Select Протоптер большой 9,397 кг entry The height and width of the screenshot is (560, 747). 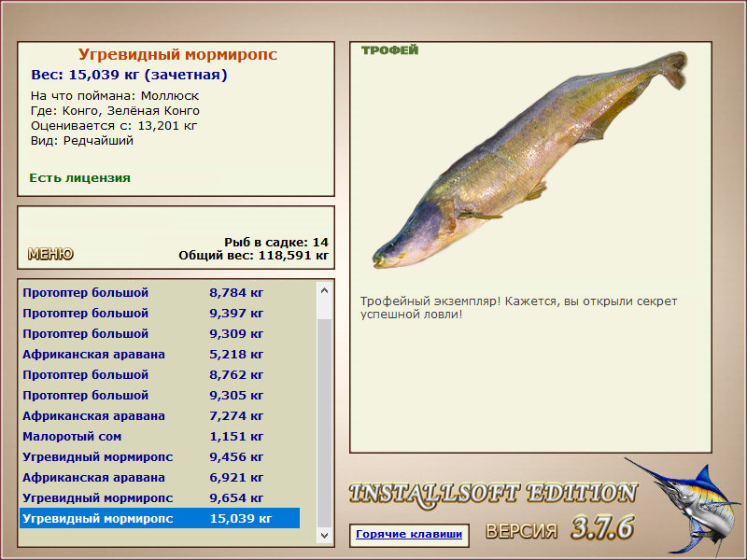click(x=160, y=313)
